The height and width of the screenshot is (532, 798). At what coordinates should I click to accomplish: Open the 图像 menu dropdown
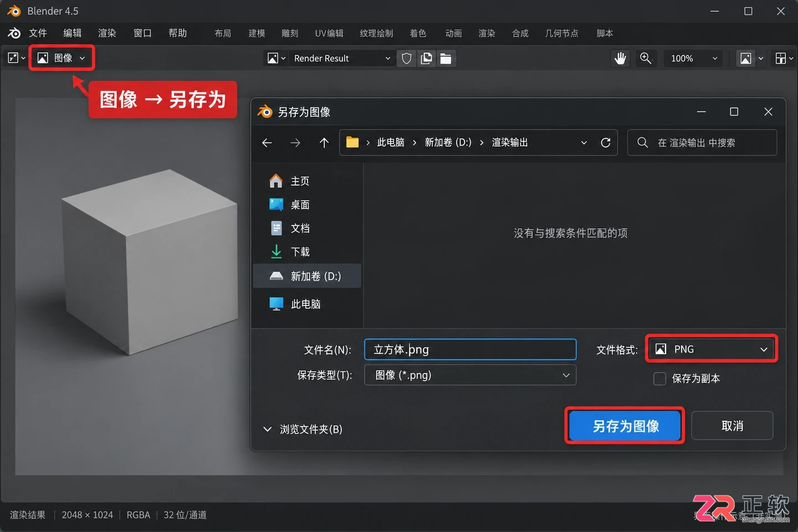coord(62,58)
